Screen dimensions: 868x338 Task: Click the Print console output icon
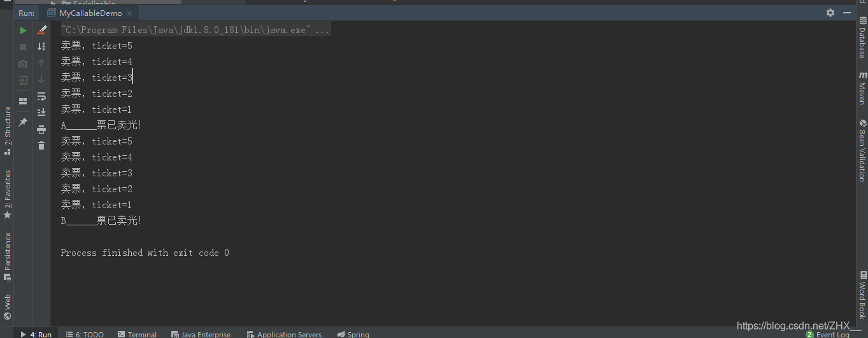[41, 129]
